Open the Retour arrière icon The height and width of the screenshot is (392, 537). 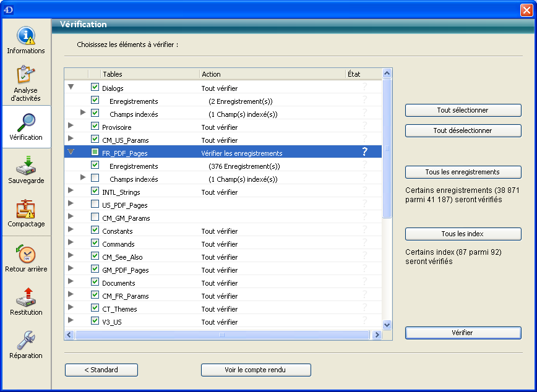pos(26,254)
